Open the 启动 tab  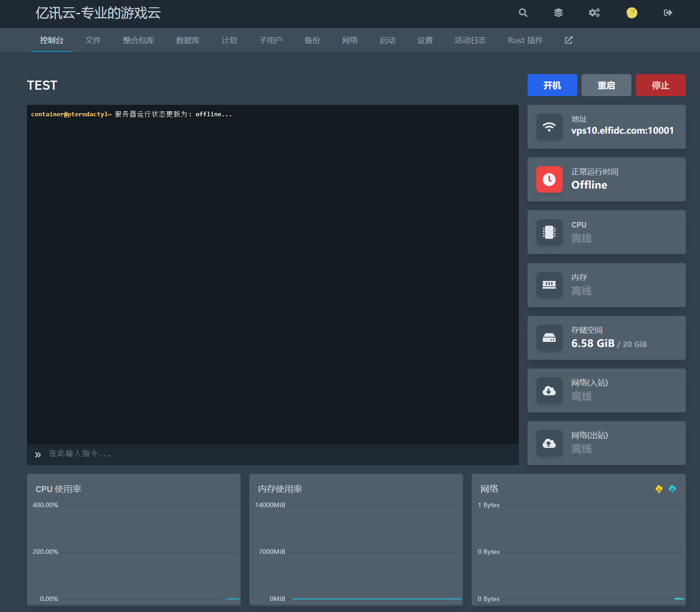click(388, 40)
